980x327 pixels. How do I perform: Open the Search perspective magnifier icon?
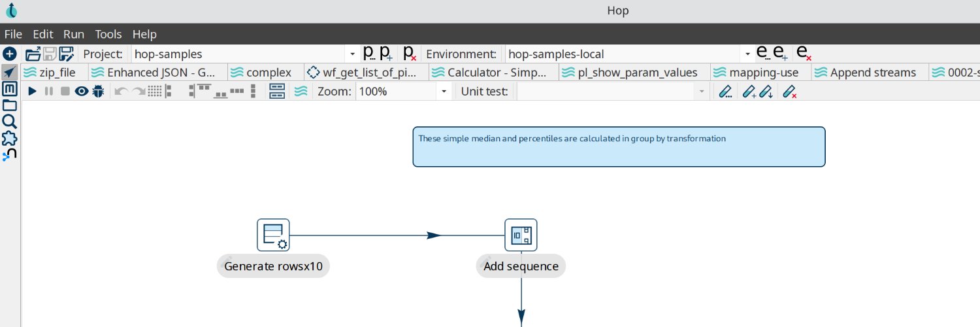coord(9,122)
